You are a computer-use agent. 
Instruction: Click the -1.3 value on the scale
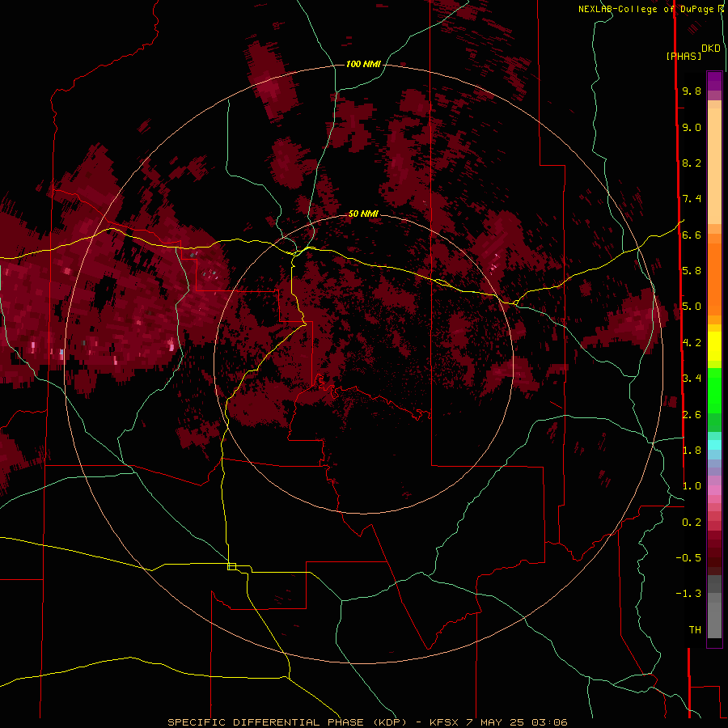coord(688,594)
